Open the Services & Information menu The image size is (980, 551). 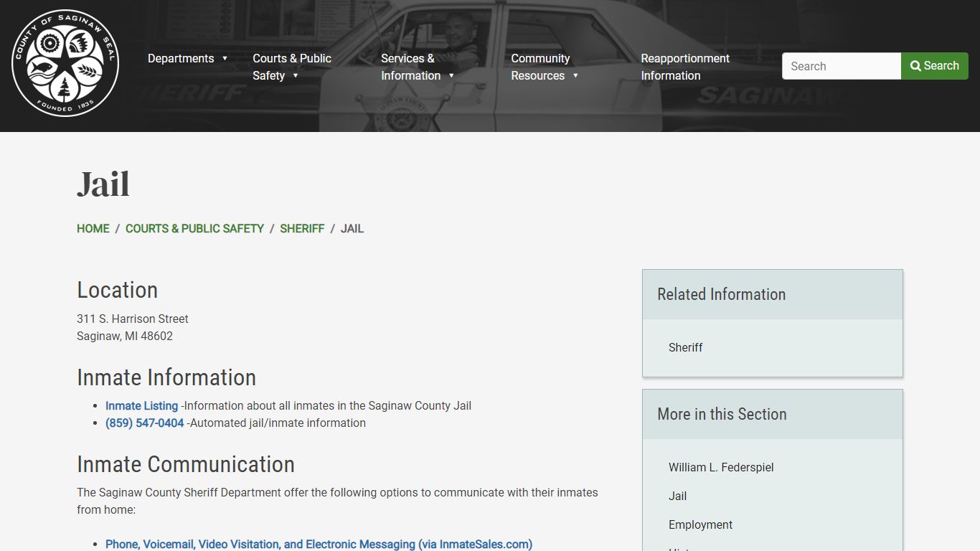click(410, 67)
